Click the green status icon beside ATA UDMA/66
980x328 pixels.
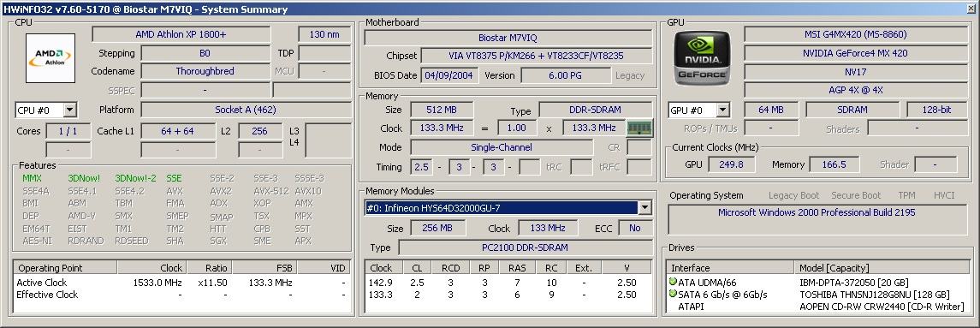pos(673,283)
